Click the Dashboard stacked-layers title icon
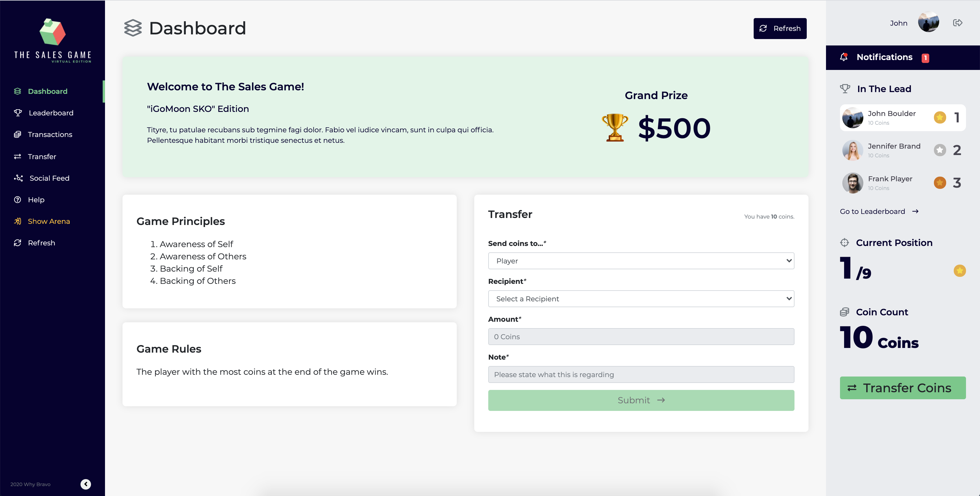Viewport: 980px width, 496px height. coord(133,28)
